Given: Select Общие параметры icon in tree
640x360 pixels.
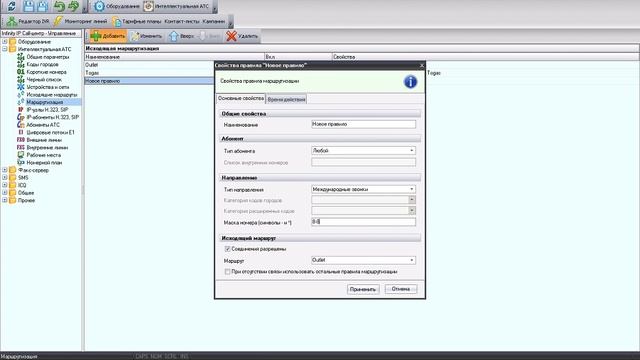Looking at the screenshot, I should coord(21,57).
